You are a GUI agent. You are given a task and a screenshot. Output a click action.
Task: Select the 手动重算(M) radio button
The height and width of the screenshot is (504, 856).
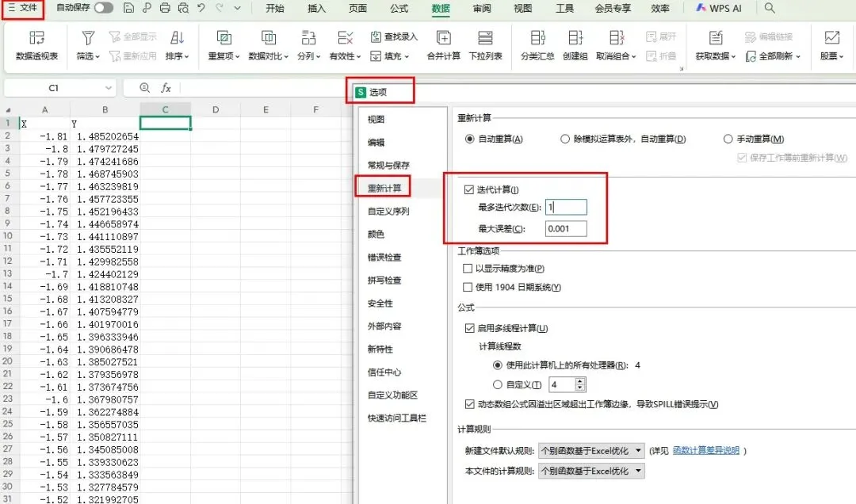click(x=728, y=139)
